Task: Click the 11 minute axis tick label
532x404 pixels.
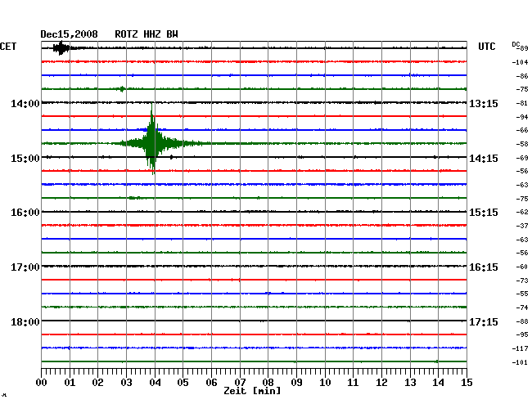Action: click(x=354, y=383)
